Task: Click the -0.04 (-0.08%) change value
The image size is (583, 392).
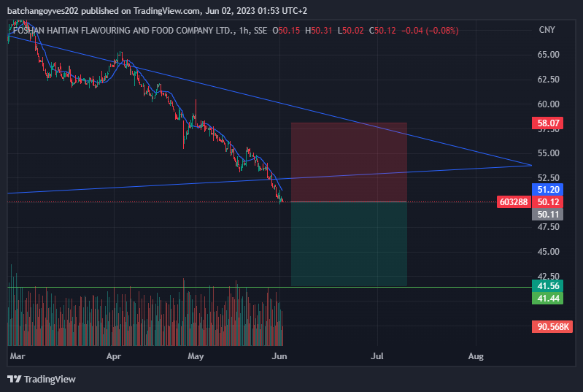Action: [430, 31]
